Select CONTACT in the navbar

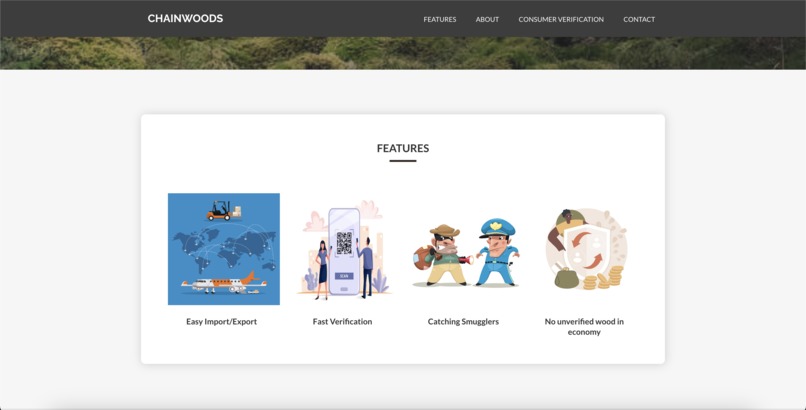(639, 20)
